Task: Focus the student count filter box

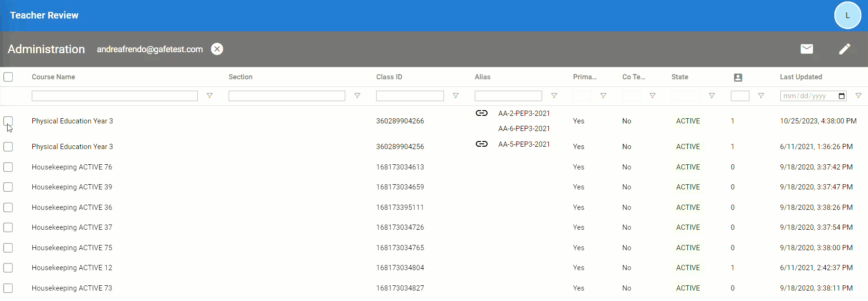Action: pyautogui.click(x=740, y=96)
